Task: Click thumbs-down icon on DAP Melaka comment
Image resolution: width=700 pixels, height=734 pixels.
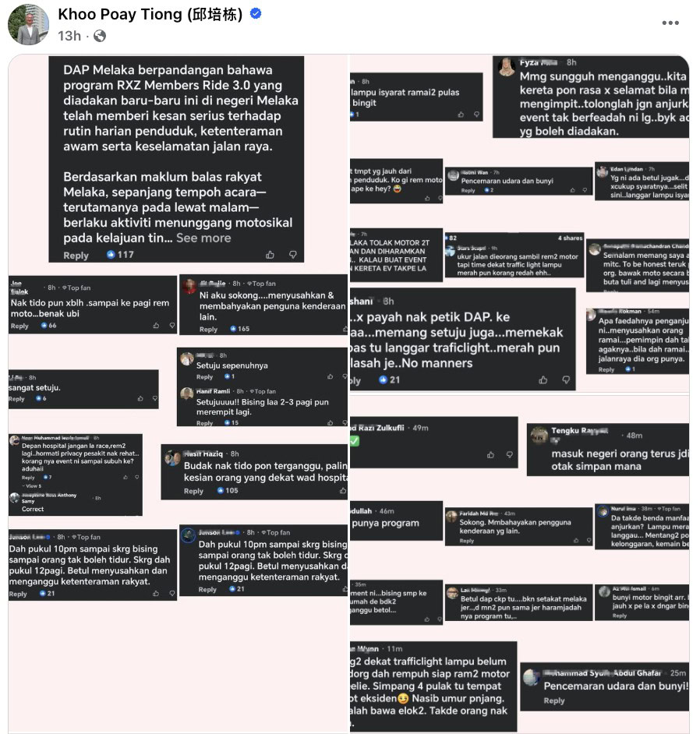Action: tap(293, 255)
